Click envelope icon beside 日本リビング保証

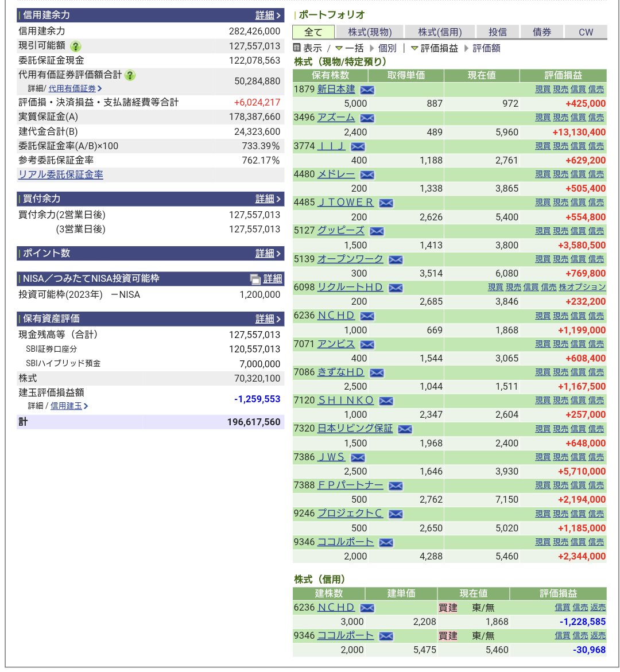click(405, 429)
